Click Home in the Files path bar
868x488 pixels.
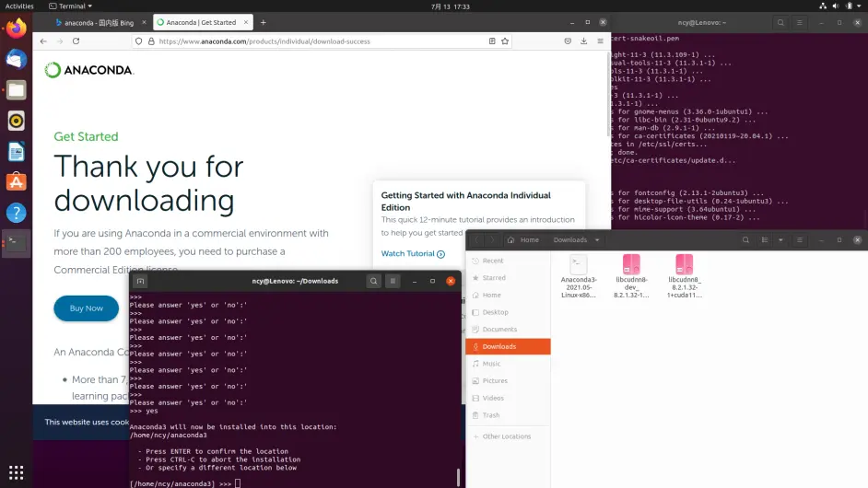click(x=523, y=240)
